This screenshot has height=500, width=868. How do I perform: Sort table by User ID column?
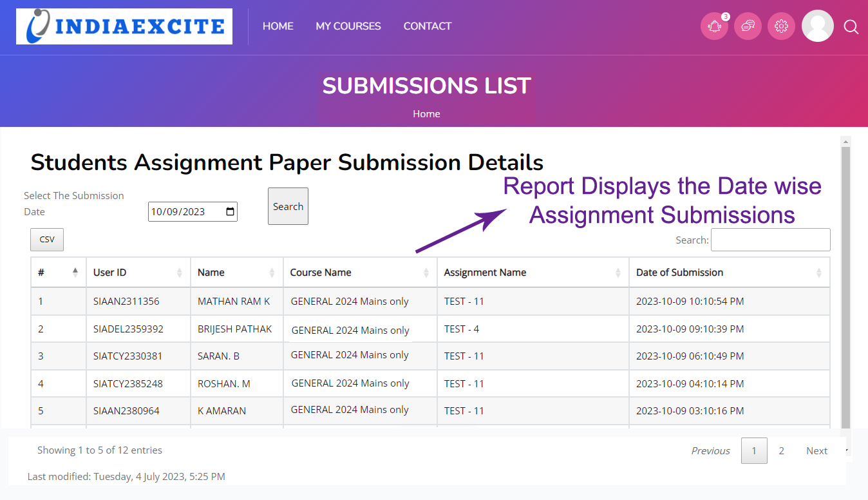(x=138, y=273)
